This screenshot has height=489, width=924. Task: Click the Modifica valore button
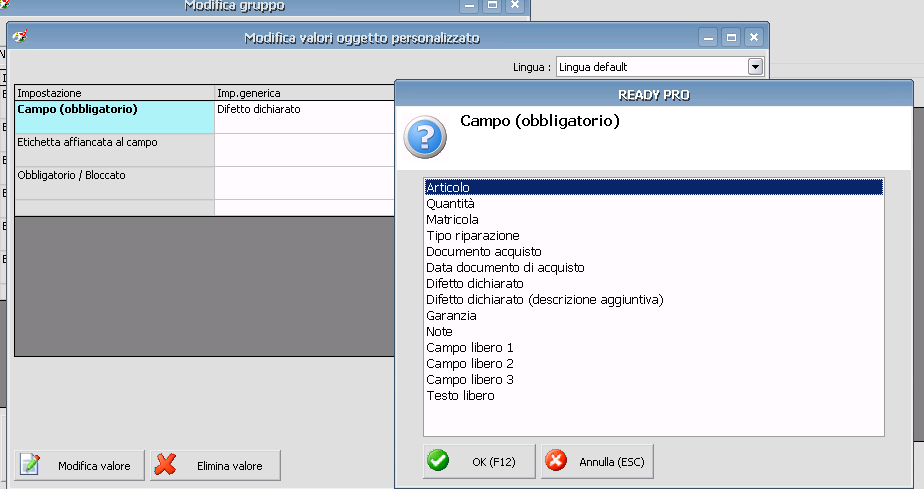click(80, 465)
